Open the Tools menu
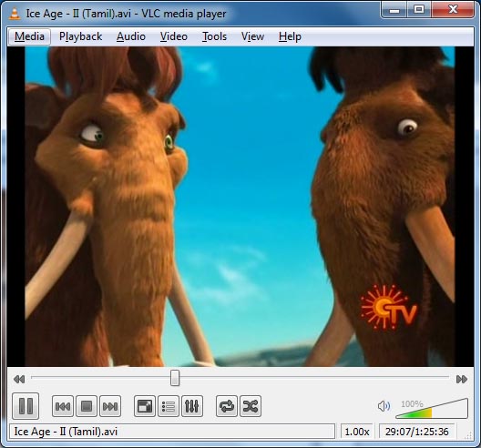 (x=214, y=36)
